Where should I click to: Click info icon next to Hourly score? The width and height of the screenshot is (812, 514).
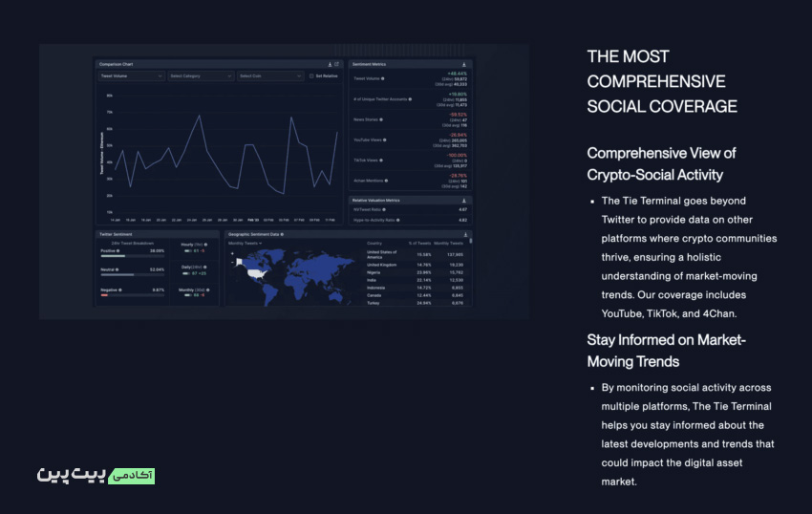coord(205,245)
